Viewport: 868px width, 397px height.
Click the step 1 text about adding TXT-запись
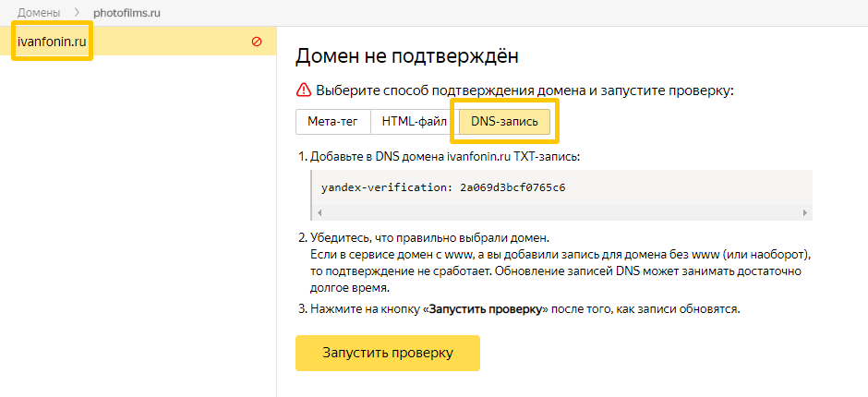444,157
